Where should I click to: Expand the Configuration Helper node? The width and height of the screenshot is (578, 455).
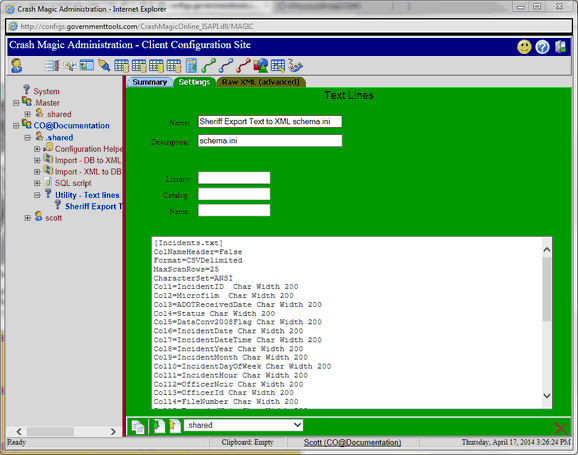[37, 149]
